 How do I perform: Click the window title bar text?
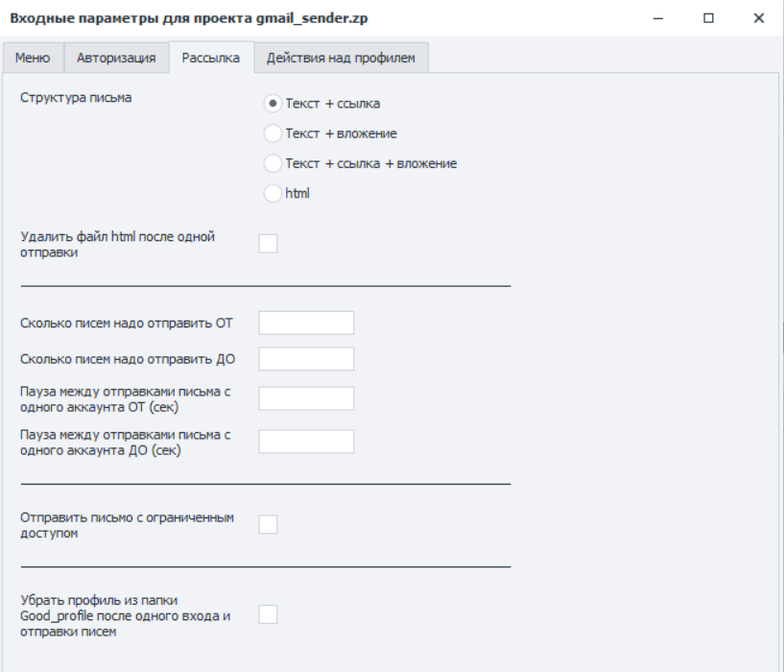[x=193, y=18]
